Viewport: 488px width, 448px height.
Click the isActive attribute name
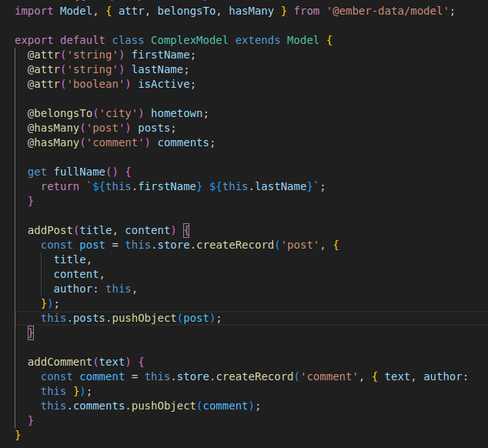click(x=164, y=84)
